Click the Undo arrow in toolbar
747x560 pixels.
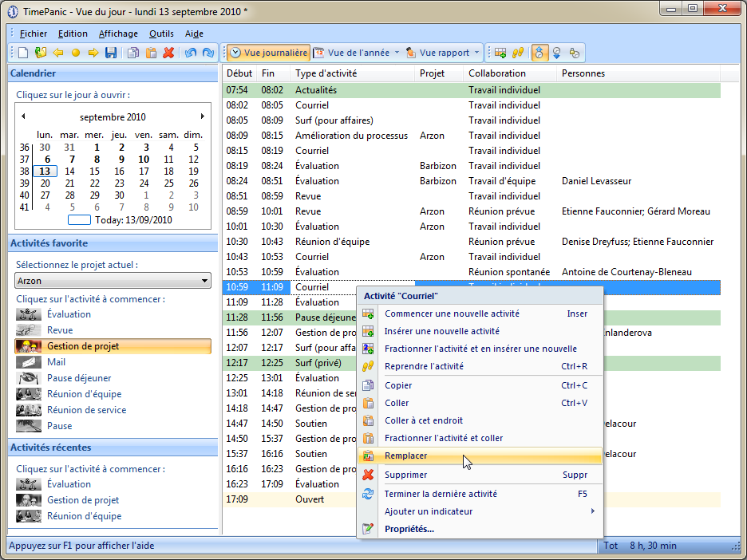coord(190,53)
